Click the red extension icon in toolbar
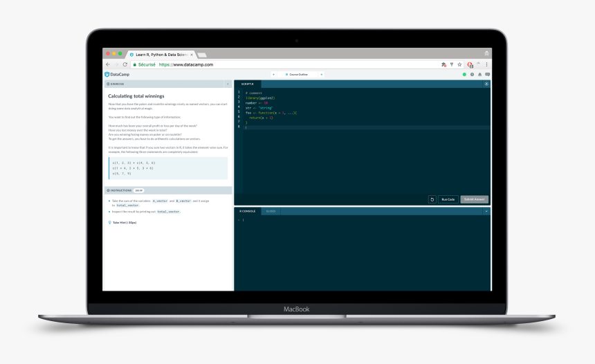This screenshot has height=364, width=595. coord(470,65)
